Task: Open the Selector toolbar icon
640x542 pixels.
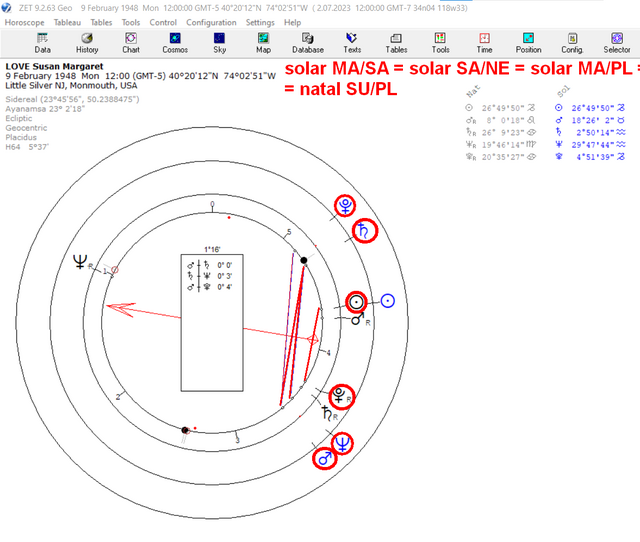Action: pyautogui.click(x=617, y=43)
